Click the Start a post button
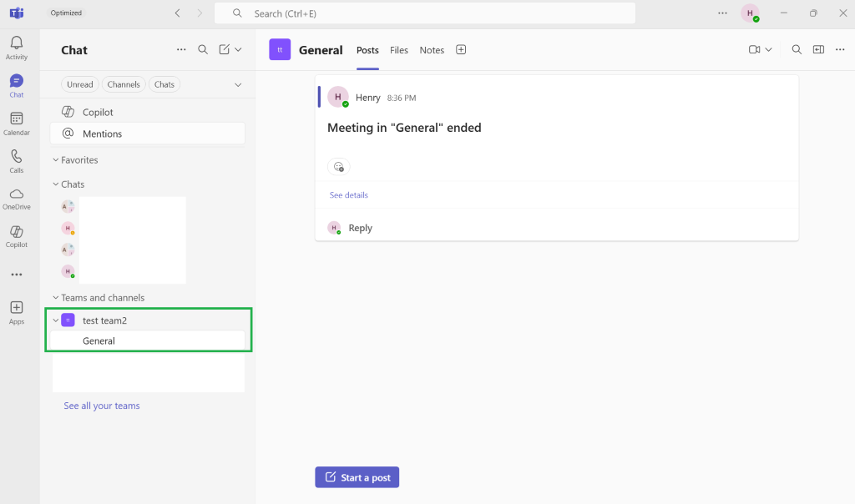Viewport: 855px width, 504px height. 357,477
